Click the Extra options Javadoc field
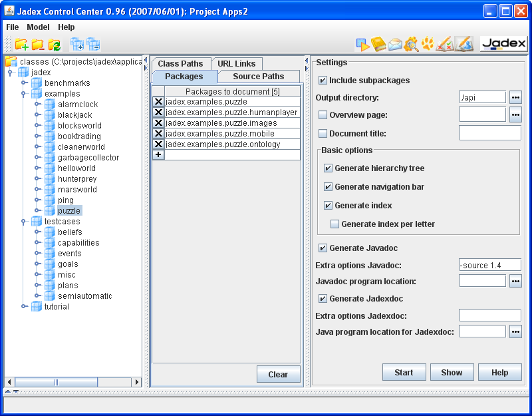 click(x=490, y=265)
